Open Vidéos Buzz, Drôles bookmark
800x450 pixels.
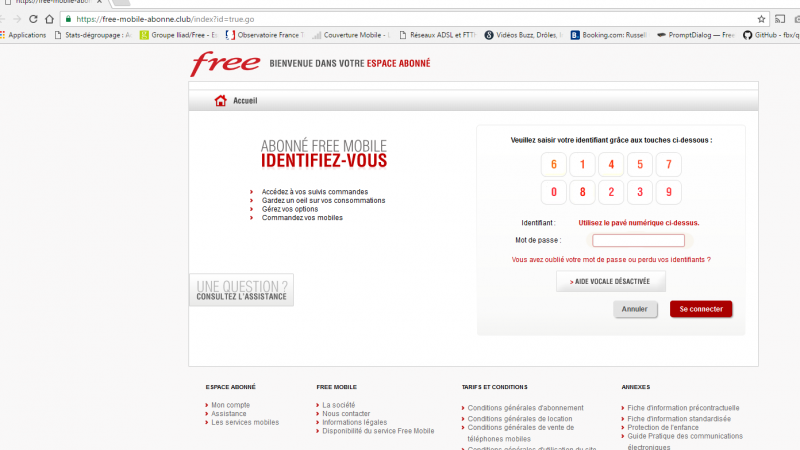coord(523,35)
